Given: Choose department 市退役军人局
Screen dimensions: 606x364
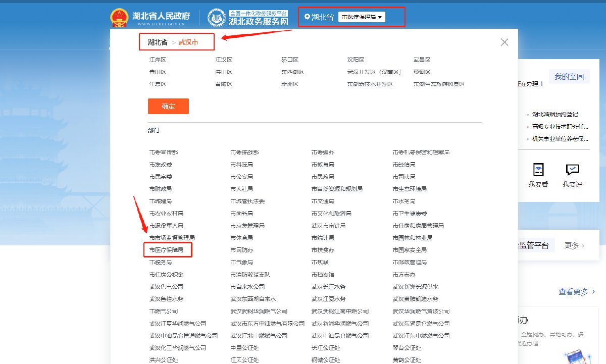Looking at the screenshot, I should (166, 226).
